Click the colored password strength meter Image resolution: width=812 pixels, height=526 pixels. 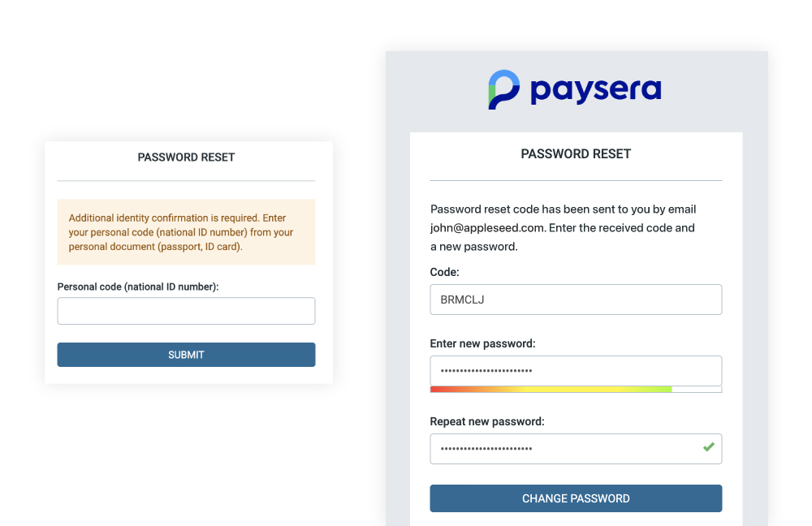tap(551, 390)
